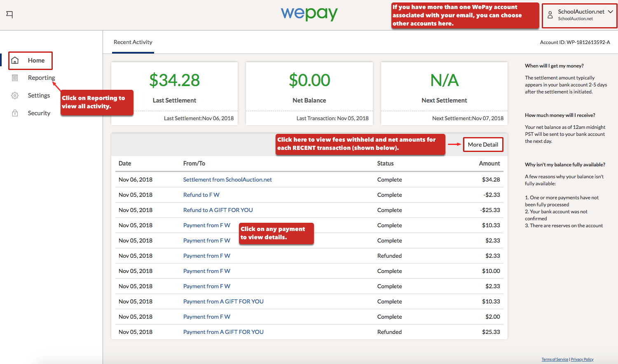This screenshot has width=618, height=364.
Task: Select the Home icon in the sidebar
Action: tap(15, 60)
